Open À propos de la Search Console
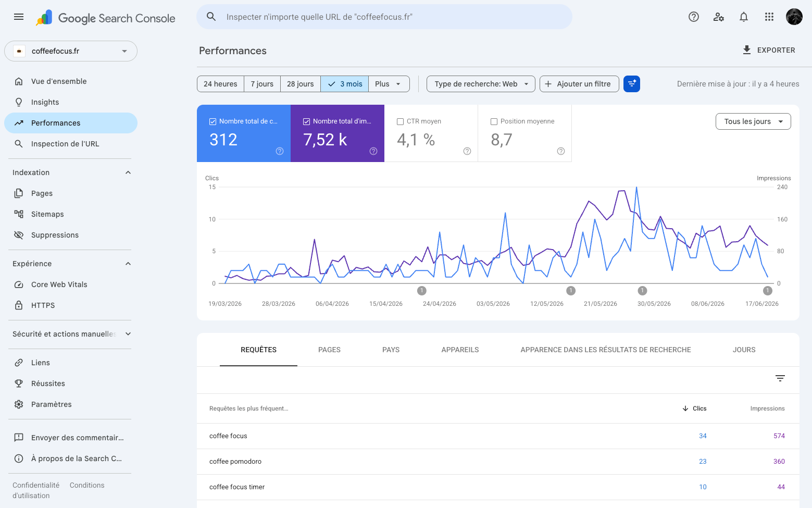The height and width of the screenshot is (508, 812). coord(71,459)
